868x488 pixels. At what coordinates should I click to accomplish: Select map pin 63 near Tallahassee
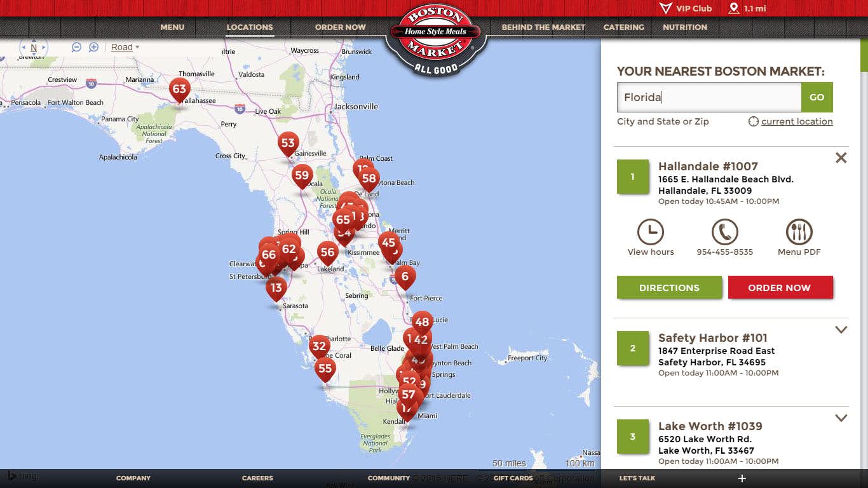[179, 90]
